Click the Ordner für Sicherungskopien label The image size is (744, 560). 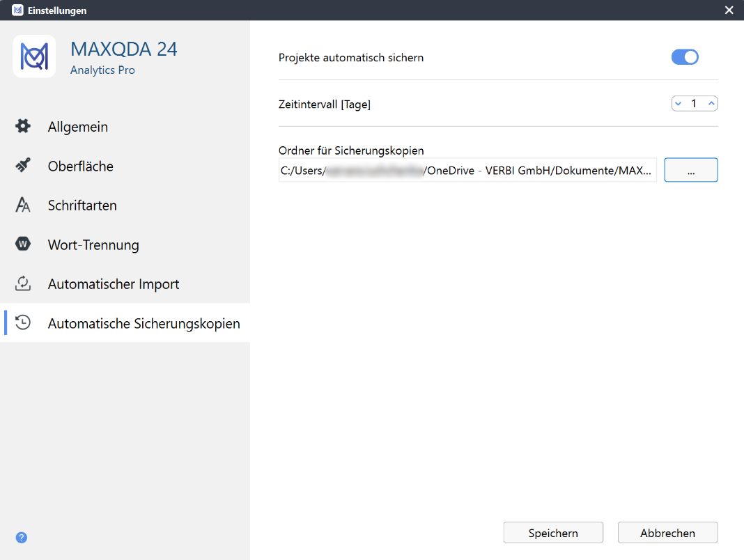pyautogui.click(x=351, y=150)
